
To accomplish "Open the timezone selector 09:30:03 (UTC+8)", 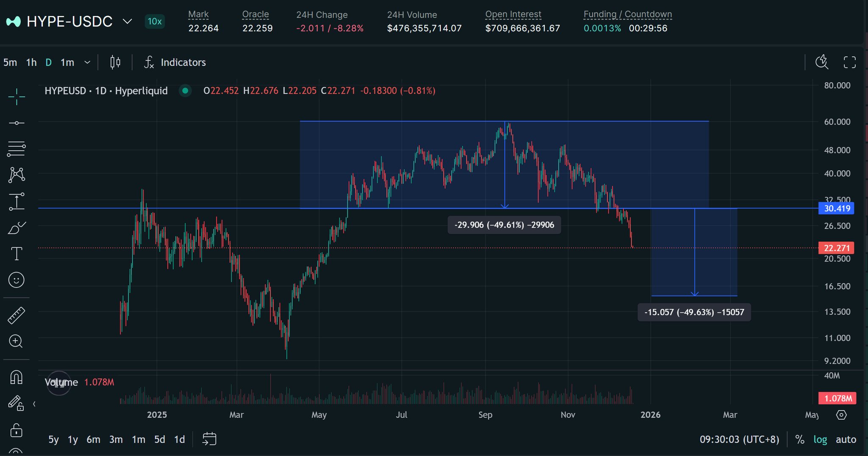I will [x=739, y=439].
